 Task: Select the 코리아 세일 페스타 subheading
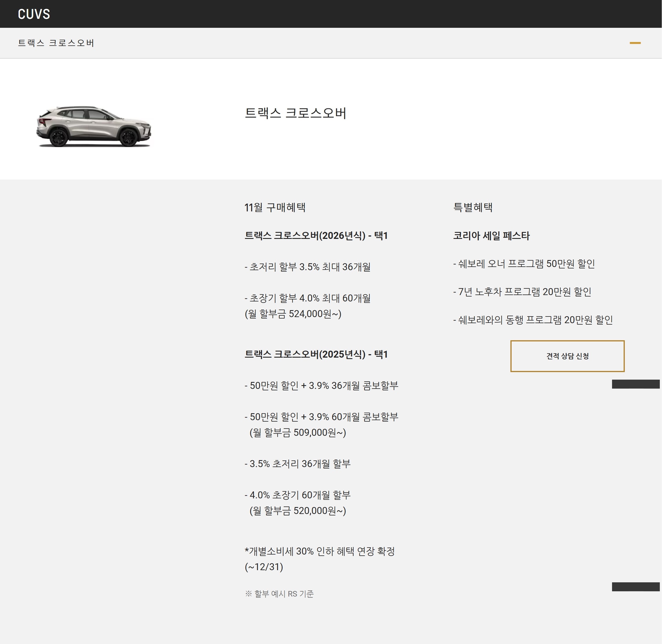pos(491,236)
